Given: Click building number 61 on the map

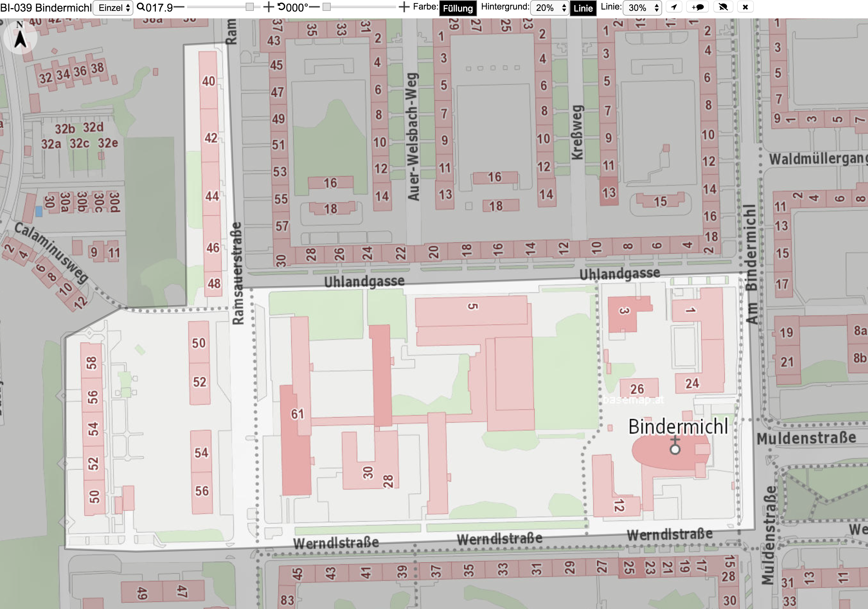Looking at the screenshot, I should click(x=297, y=414).
